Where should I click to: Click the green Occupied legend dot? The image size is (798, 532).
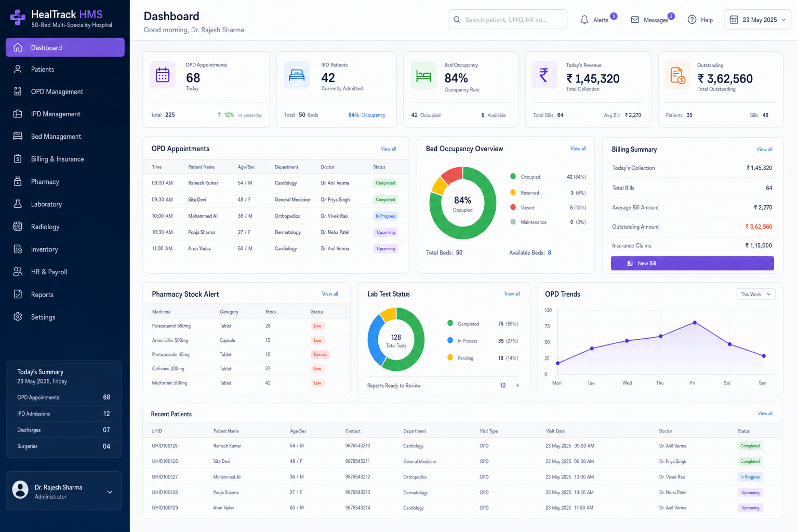513,177
